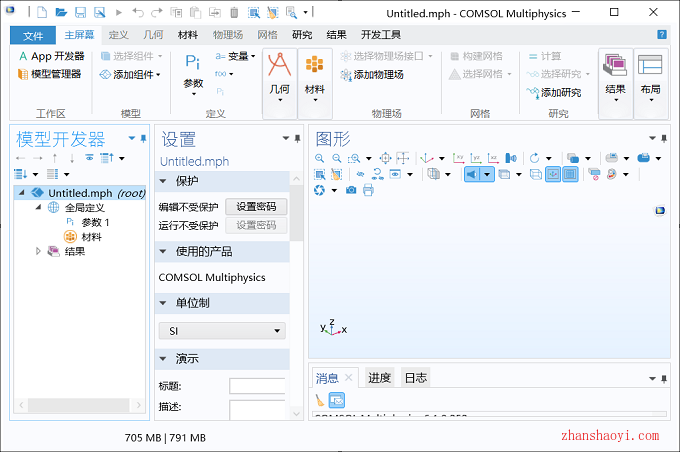The height and width of the screenshot is (452, 680).
Task: Switch to the 结果 ribbon tab
Action: pos(337,35)
